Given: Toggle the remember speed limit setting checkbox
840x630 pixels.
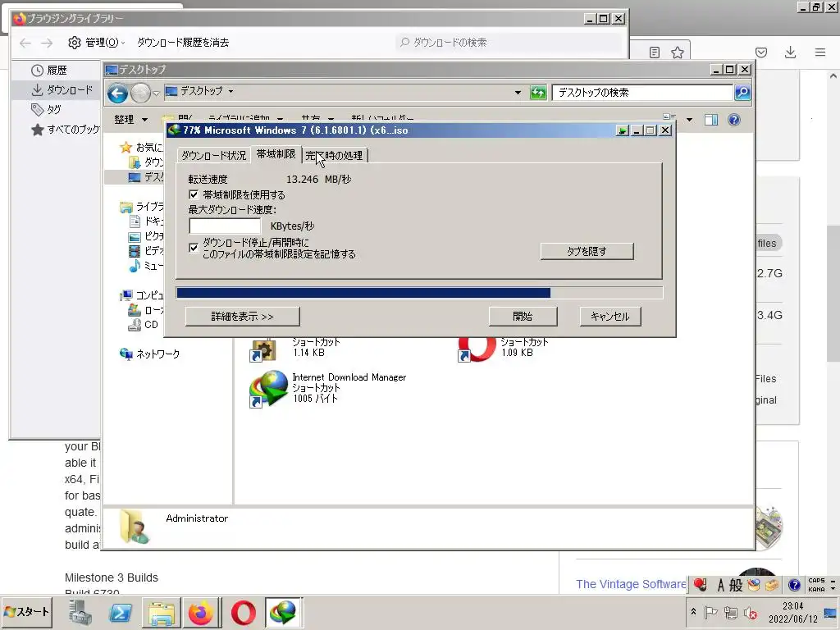Looking at the screenshot, I should coord(194,248).
